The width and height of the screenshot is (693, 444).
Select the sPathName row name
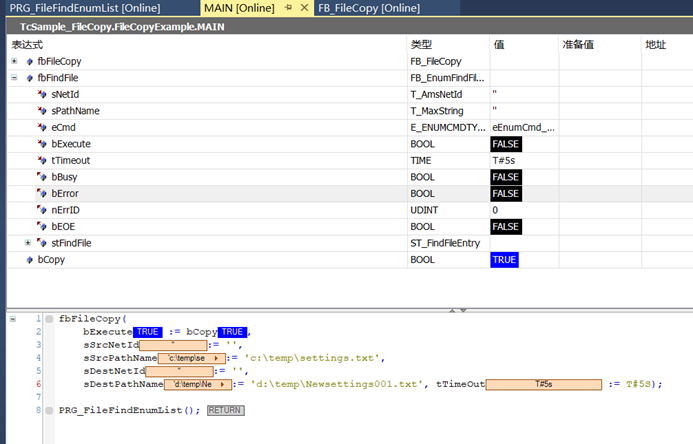76,111
